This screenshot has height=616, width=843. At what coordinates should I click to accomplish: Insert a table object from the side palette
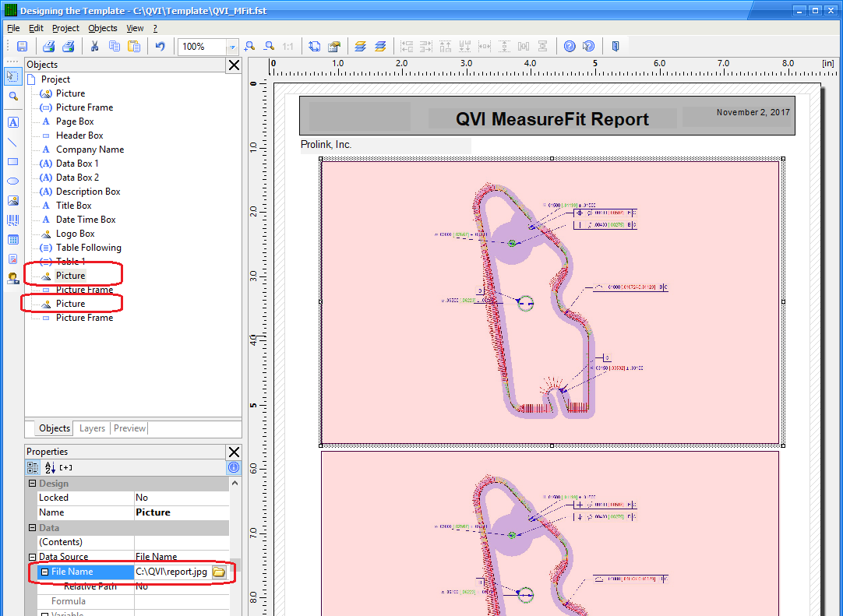[x=13, y=240]
